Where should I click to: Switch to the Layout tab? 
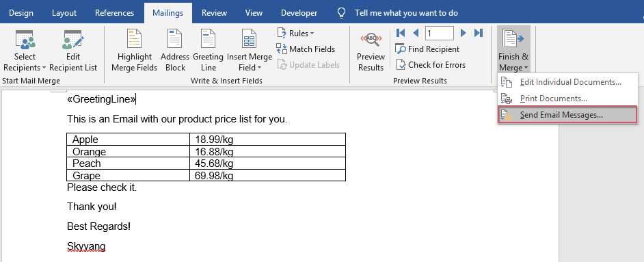64,13
